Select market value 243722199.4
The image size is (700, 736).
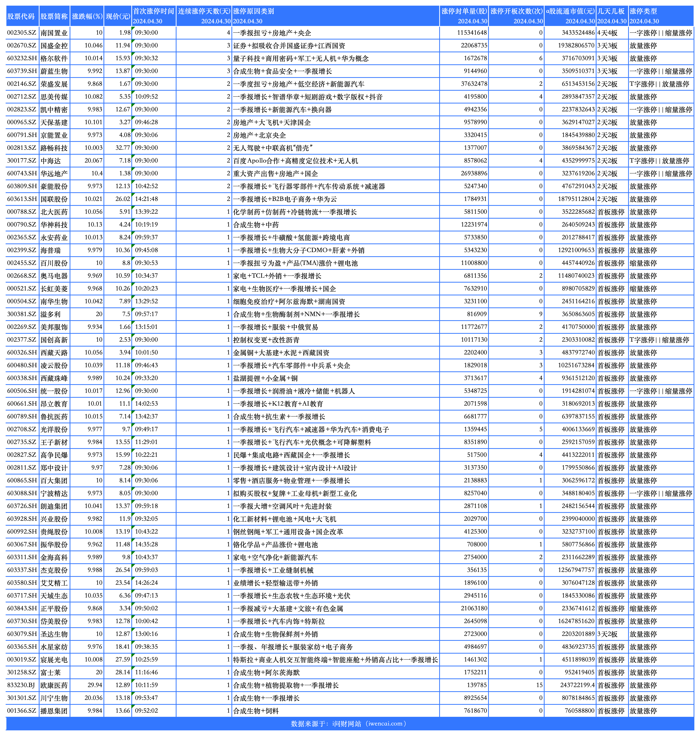(x=577, y=685)
